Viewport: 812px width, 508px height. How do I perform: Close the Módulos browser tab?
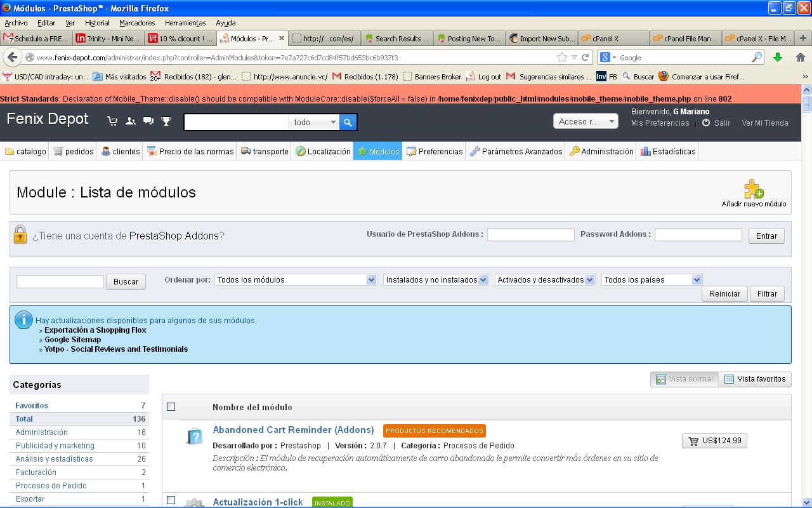point(282,38)
